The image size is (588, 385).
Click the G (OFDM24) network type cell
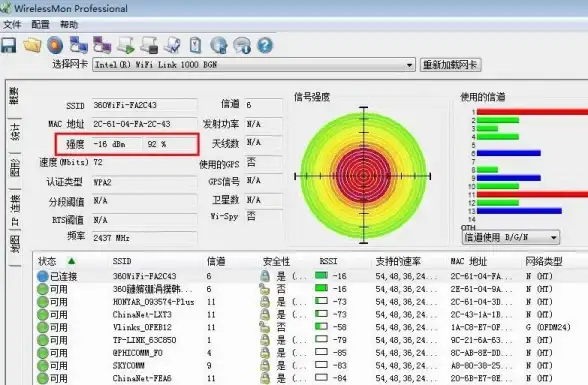548,327
